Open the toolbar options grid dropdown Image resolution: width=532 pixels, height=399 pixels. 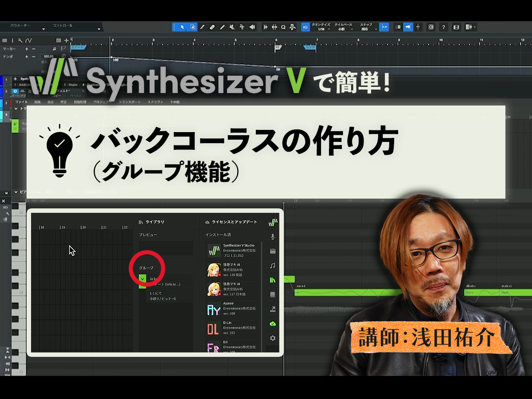470,27
